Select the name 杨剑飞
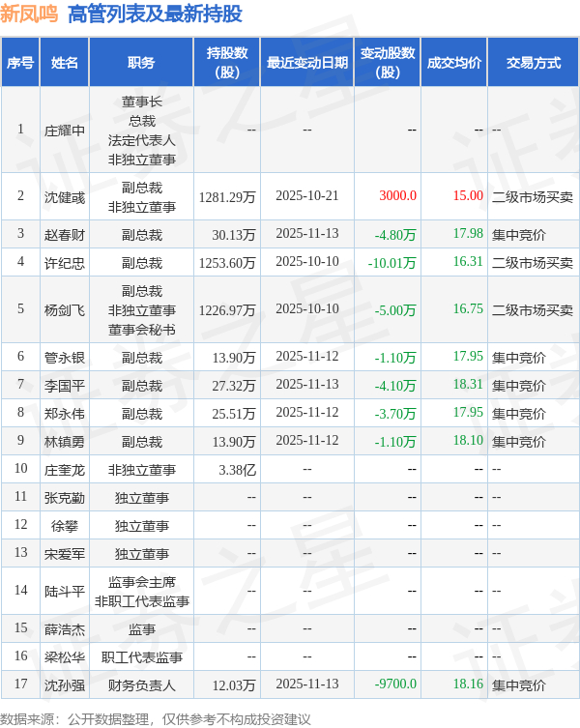This screenshot has width=580, height=728. 65,310
